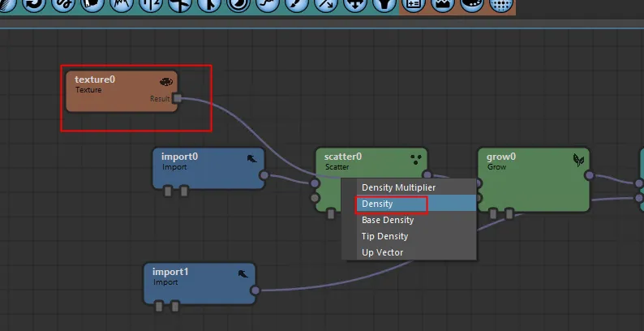Click the Result output port on texture0
Viewport: 644px width, 331px height.
click(177, 99)
